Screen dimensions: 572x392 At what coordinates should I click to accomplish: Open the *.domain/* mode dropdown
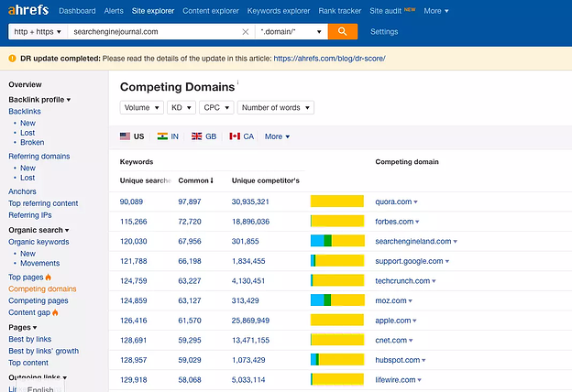291,32
